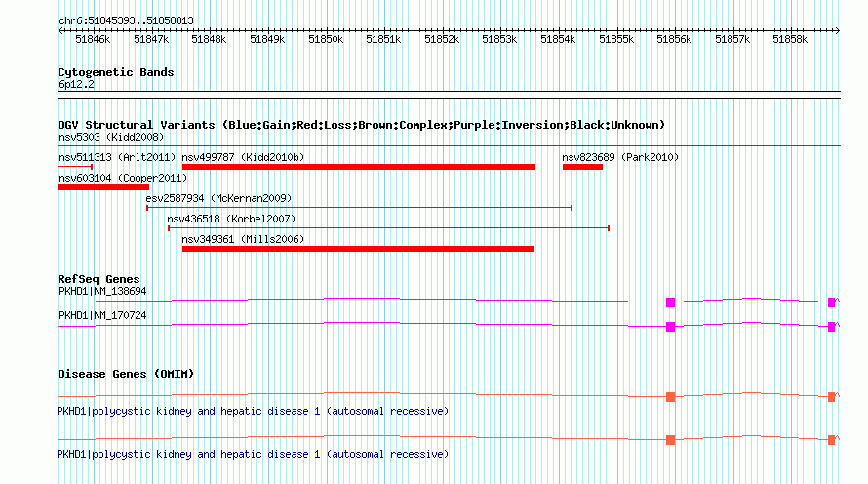Click the 51858k ruler tick label
Viewport: 868px width, 484px height.
790,40
